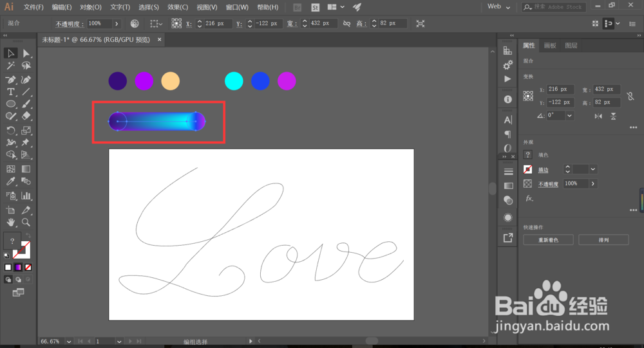
Task: Click the 描边 stroke link
Action: 544,169
